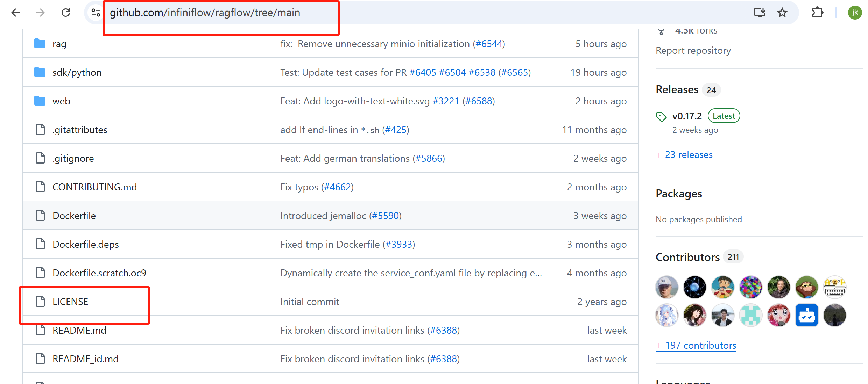The width and height of the screenshot is (868, 384).
Task: Open the browser extensions puzzle icon
Action: pos(817,13)
